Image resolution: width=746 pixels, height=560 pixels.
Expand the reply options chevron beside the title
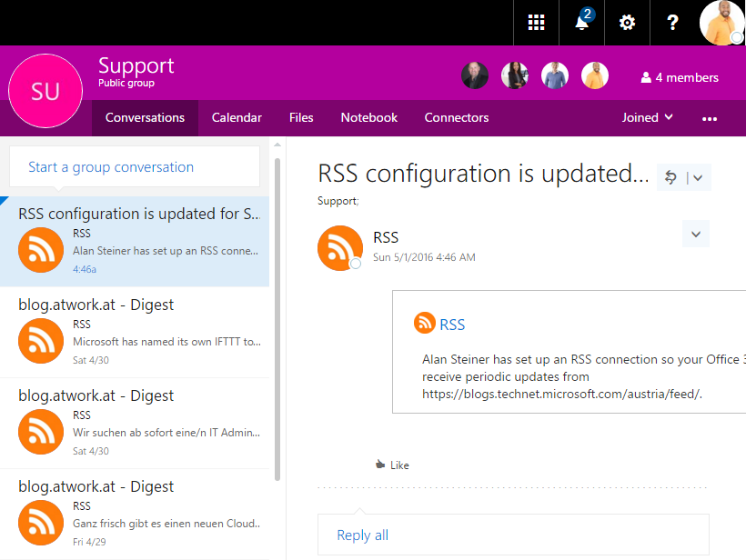point(698,177)
